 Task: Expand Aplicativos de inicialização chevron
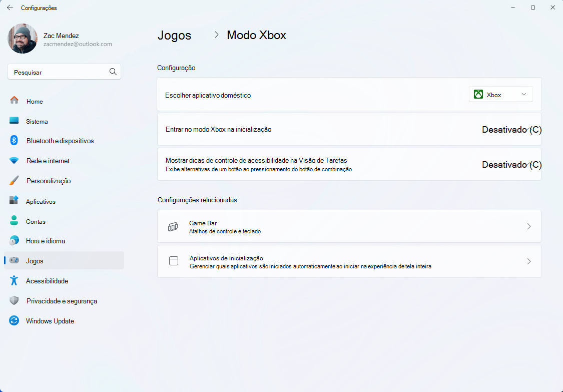(x=529, y=261)
